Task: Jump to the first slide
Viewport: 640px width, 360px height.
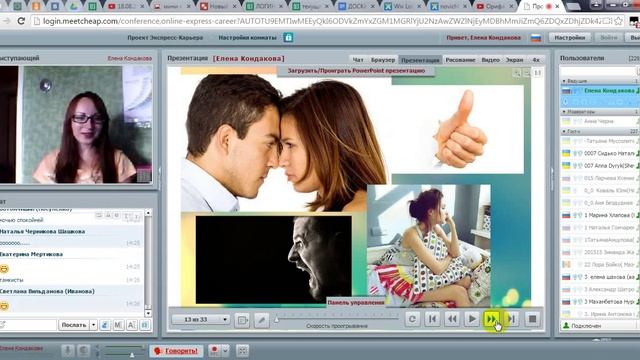Action: 432,319
